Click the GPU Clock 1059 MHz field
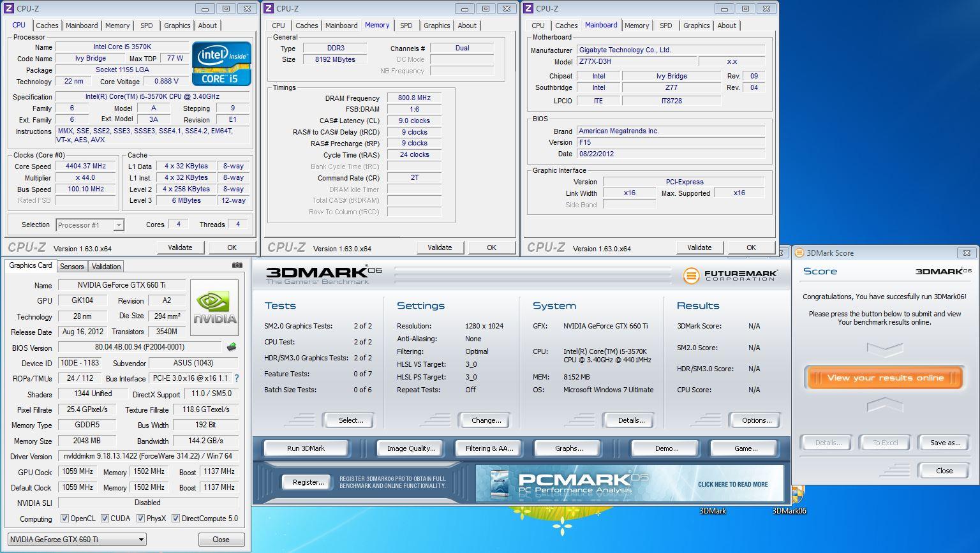The image size is (980, 553). click(x=78, y=471)
